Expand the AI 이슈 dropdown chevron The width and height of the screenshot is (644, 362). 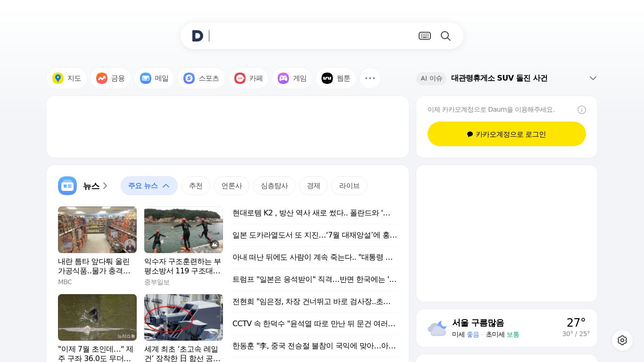pos(593,78)
